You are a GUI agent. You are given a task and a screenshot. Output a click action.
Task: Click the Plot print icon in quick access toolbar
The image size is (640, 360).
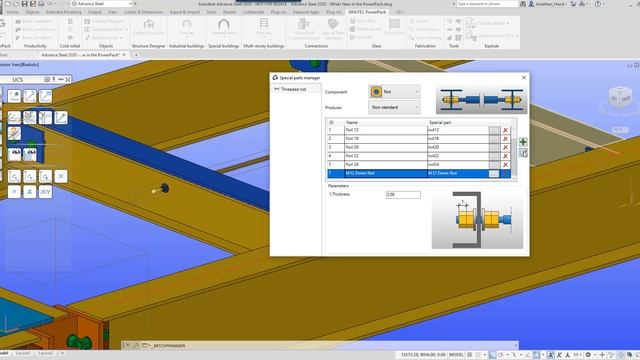[x=41, y=4]
